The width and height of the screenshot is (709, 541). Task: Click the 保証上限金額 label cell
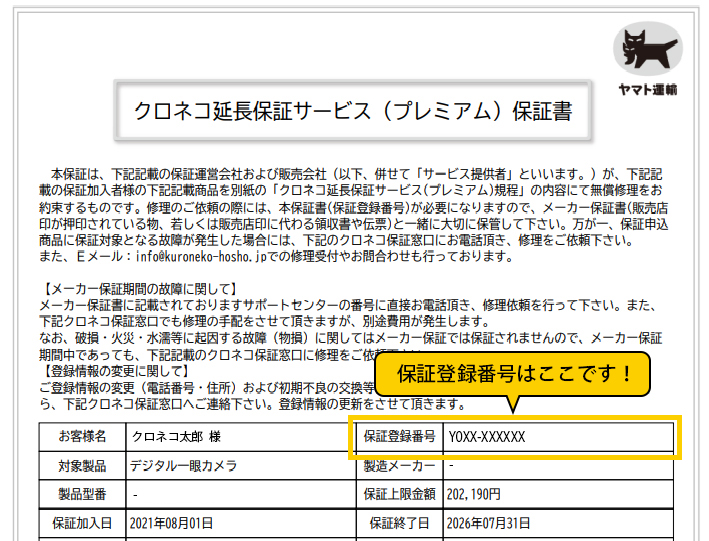coord(399,494)
